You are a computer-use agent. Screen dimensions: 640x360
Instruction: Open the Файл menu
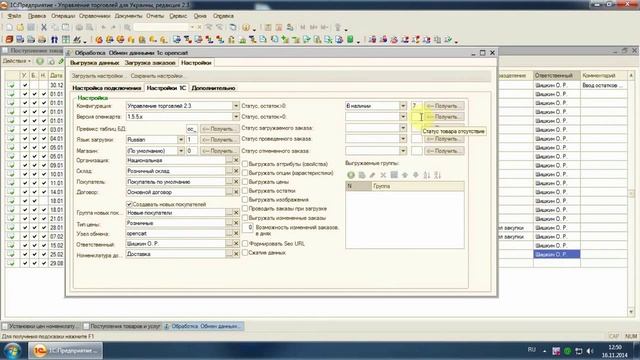pyautogui.click(x=14, y=16)
